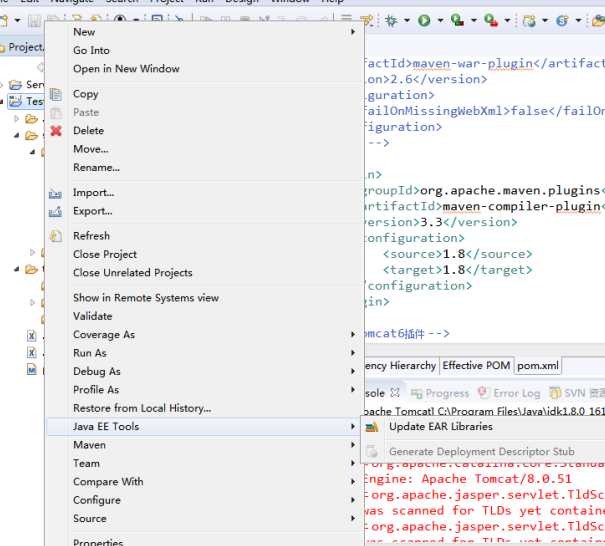Open the Progress view tab
605x546 pixels.
pyautogui.click(x=440, y=393)
